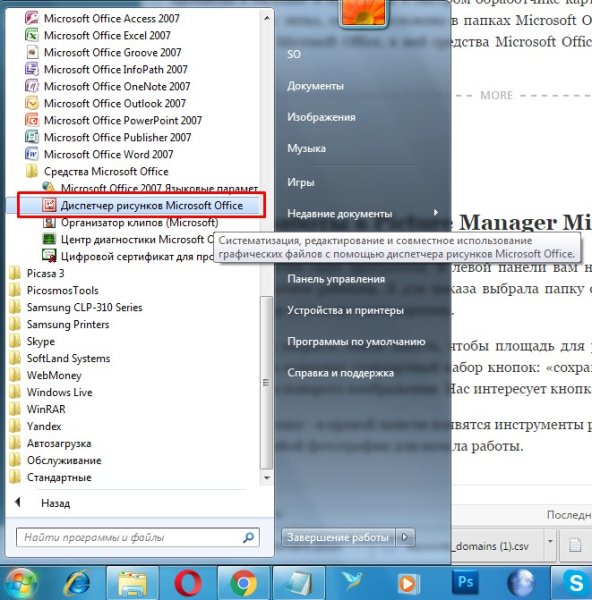The height and width of the screenshot is (600, 592).
Task: Click the user account flower picture
Action: tap(363, 13)
